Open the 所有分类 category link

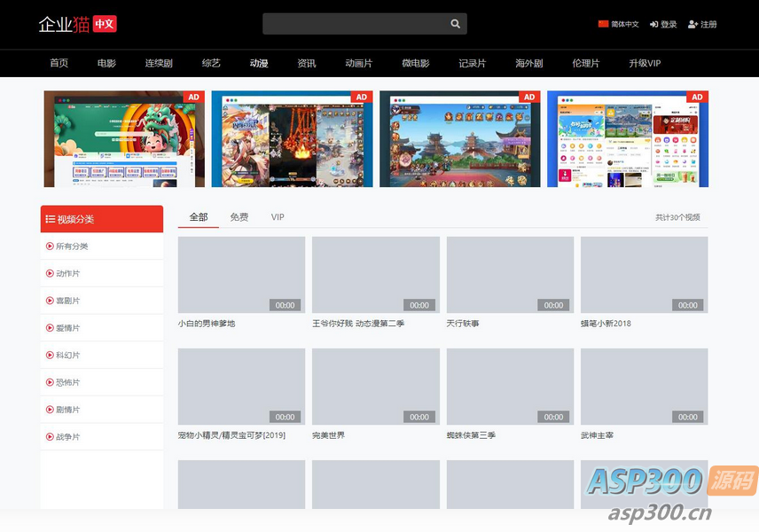72,246
